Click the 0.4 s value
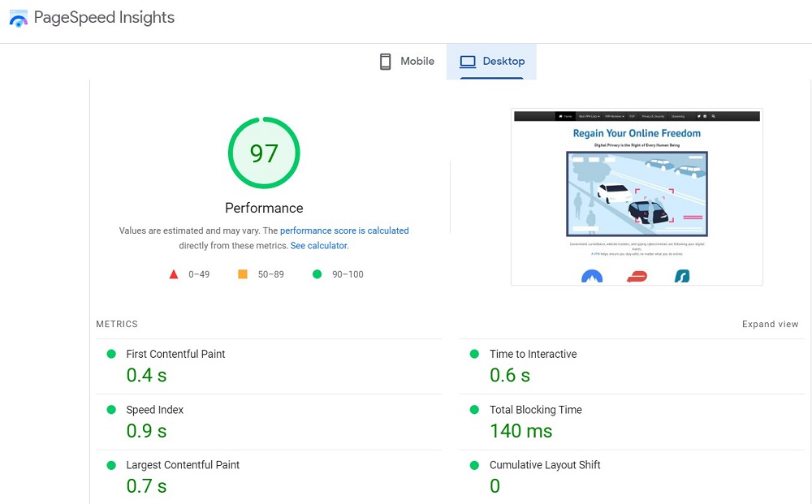 146,375
